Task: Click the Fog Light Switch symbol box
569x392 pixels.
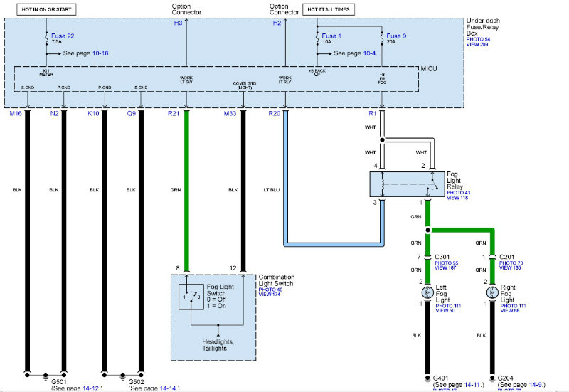Action: click(191, 297)
